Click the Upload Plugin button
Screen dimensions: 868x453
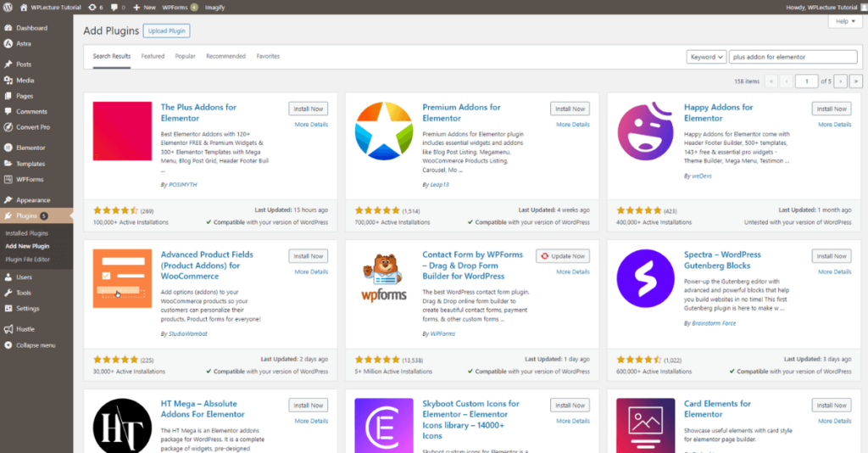(x=167, y=31)
